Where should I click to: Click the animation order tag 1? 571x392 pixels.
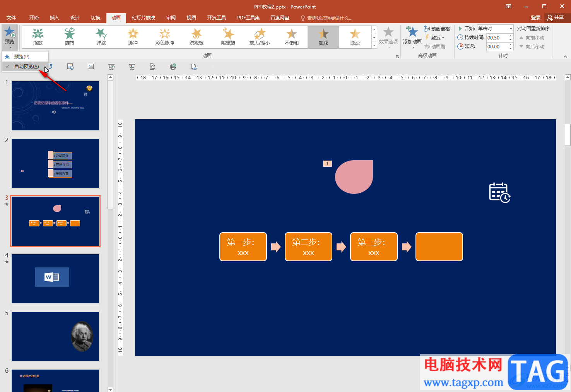click(327, 164)
